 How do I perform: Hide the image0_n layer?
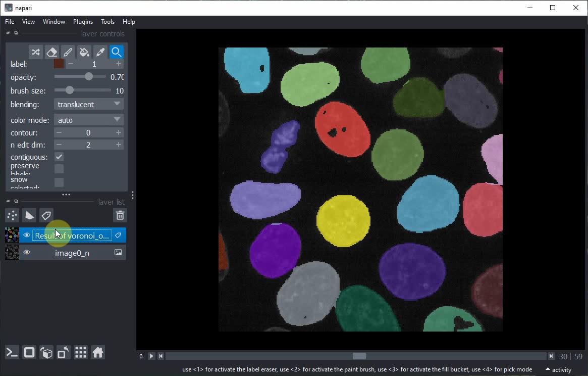point(27,253)
